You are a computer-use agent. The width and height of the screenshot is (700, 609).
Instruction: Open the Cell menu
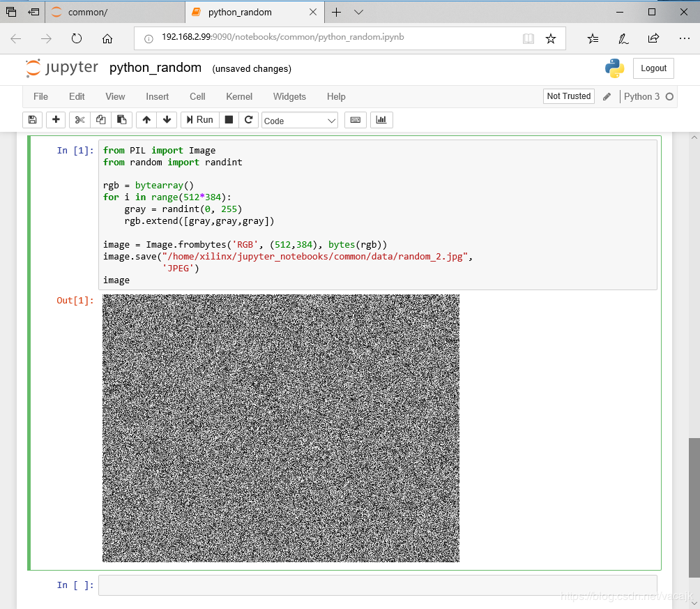point(197,96)
